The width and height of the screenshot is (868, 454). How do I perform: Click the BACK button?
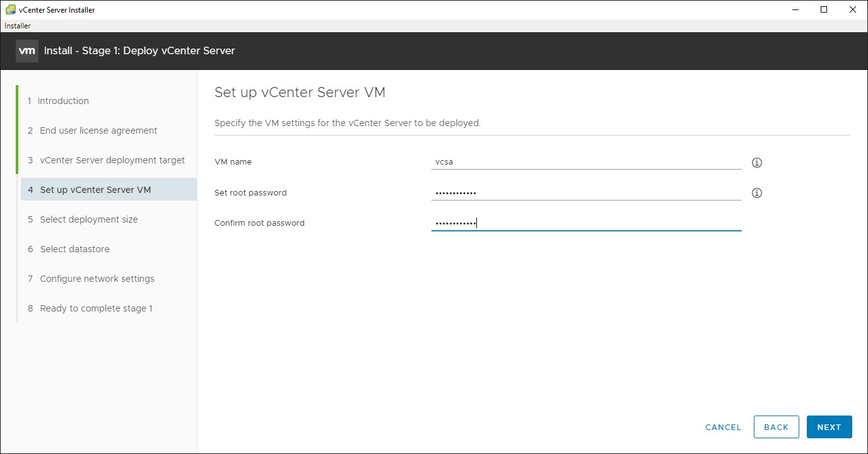click(x=776, y=427)
